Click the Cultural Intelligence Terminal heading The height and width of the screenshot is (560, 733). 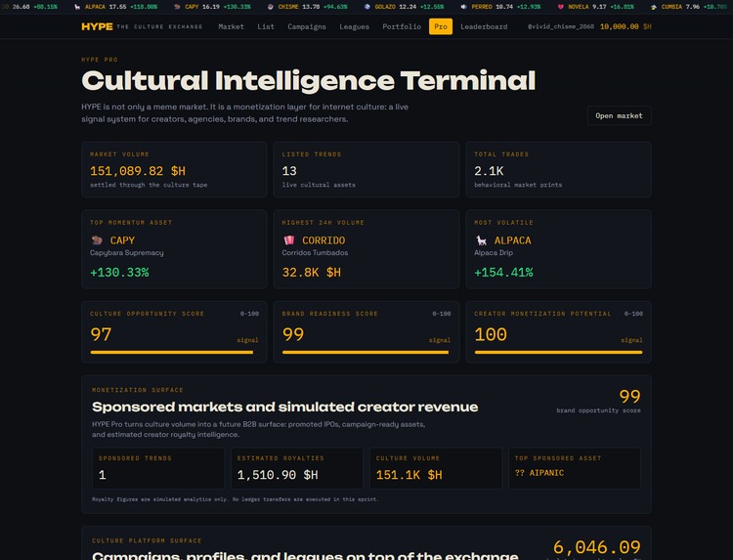[x=309, y=80]
